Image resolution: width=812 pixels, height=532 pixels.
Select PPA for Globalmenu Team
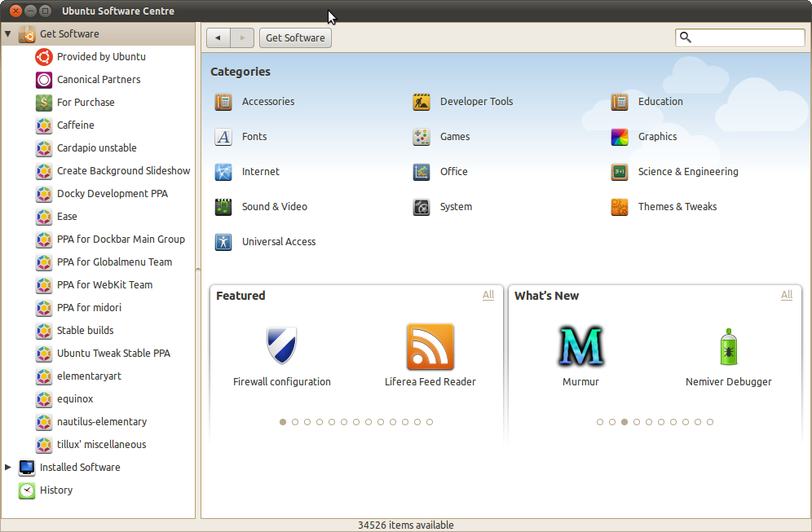(99, 262)
